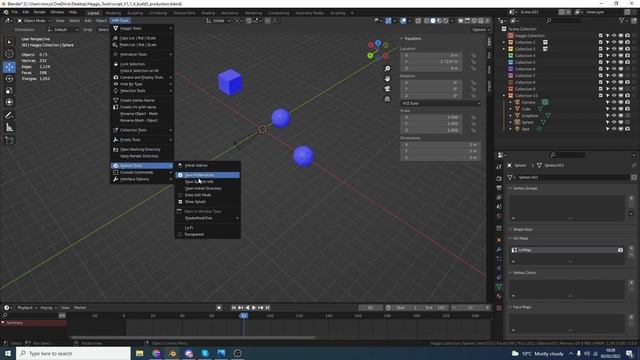Collapse the Vertex Groups panel
Image resolution: width=640 pixels, height=360 pixels.
510,189
